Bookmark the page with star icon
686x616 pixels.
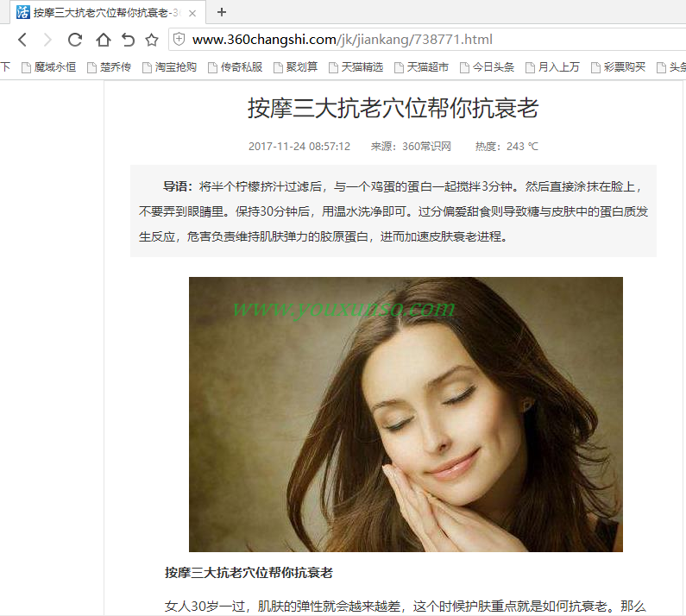152,40
